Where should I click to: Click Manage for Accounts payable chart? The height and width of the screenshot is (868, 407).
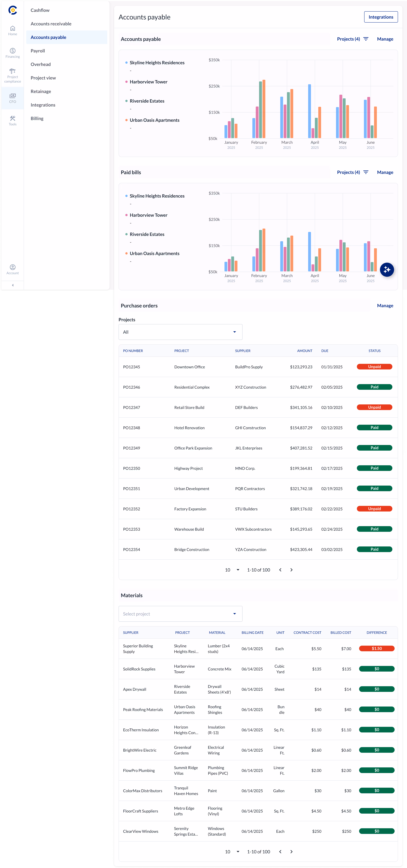(x=385, y=39)
